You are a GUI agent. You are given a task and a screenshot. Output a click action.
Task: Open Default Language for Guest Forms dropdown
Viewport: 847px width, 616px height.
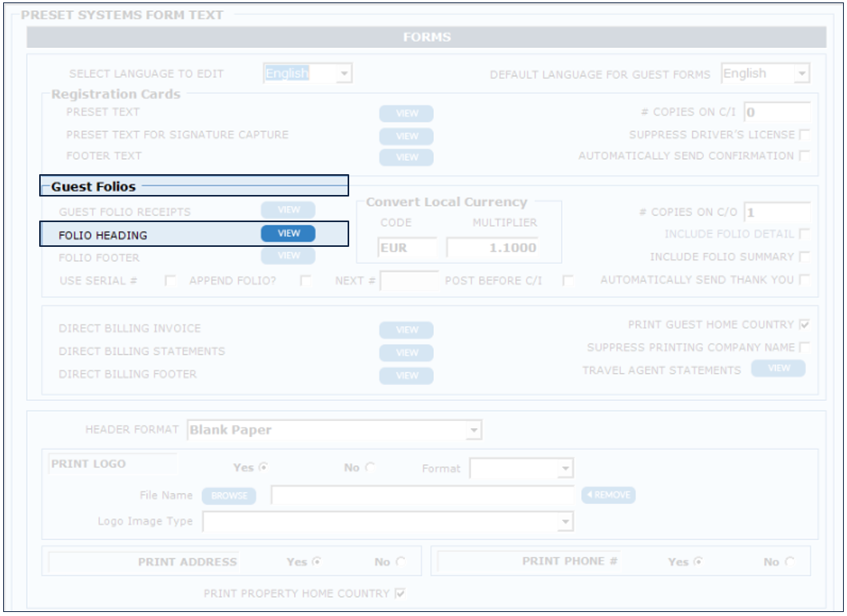(x=801, y=74)
